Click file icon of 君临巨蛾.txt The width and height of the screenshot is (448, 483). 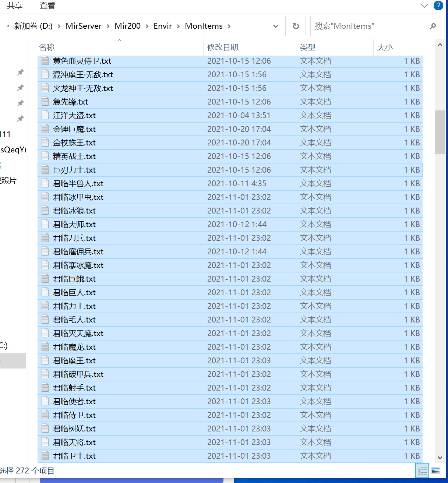pos(45,278)
